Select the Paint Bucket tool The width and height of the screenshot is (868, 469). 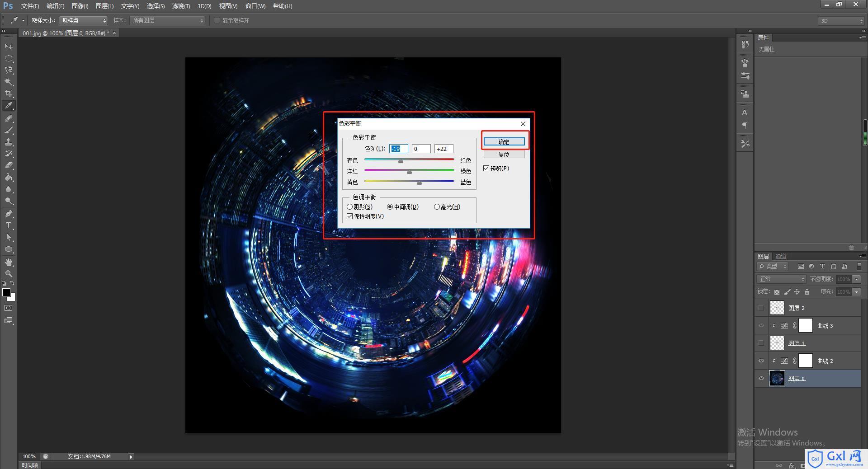click(9, 177)
